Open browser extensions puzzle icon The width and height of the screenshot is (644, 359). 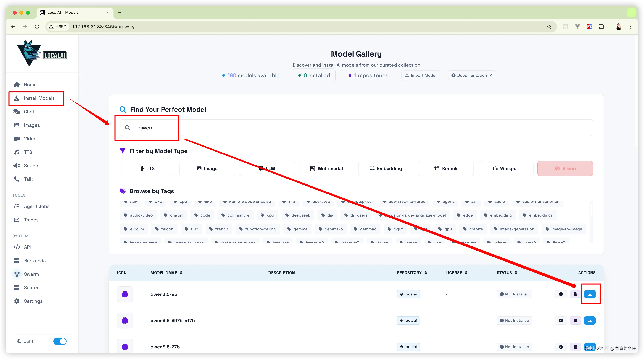601,26
